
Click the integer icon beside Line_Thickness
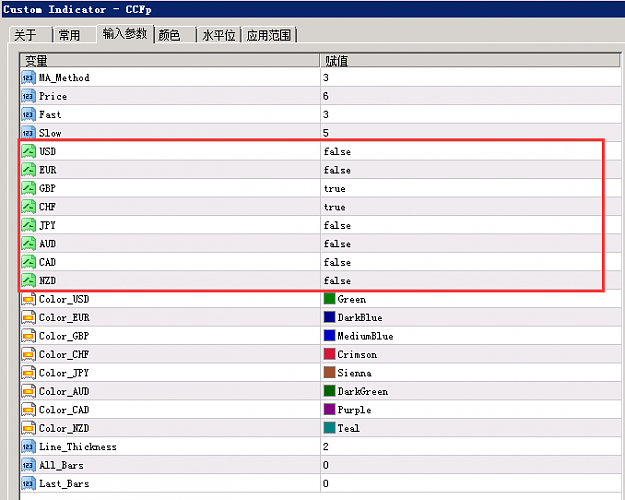(x=28, y=447)
